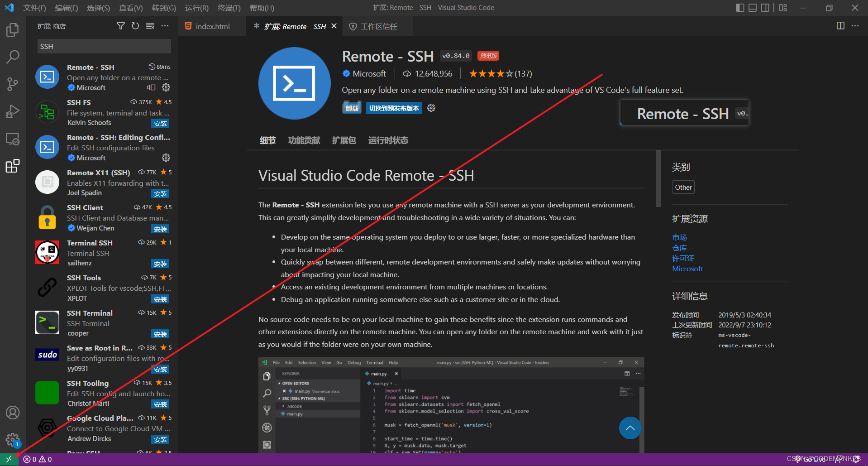Open the Accounts menu icon
This screenshot has width=868, height=466.
[x=13, y=413]
